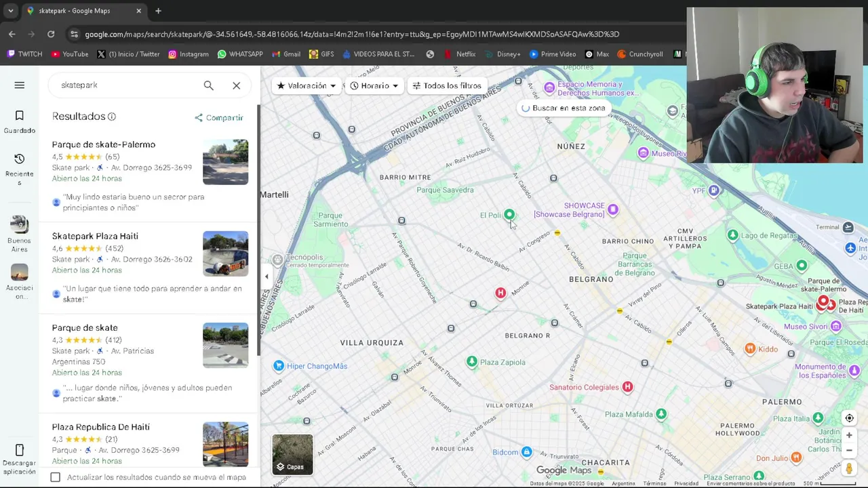Open the Netflix bookmark
The width and height of the screenshot is (868, 488).
[459, 54]
